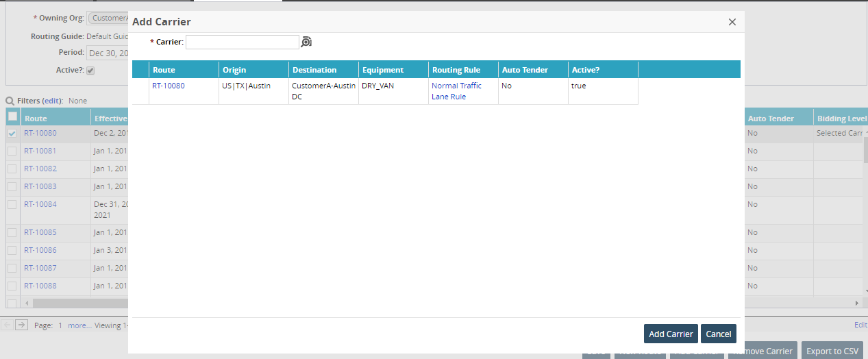Click the Filters 'edit' link
Image resolution: width=868 pixels, height=359 pixels.
(x=53, y=101)
